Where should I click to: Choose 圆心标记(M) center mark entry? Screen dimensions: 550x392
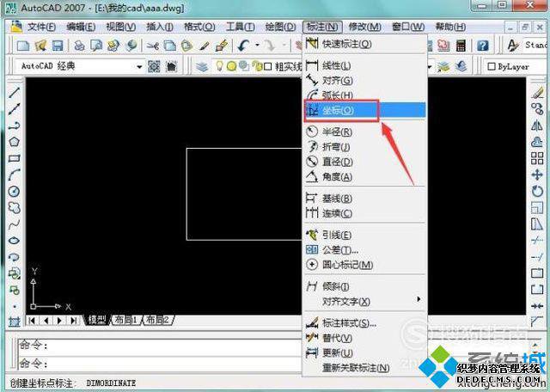(x=364, y=265)
